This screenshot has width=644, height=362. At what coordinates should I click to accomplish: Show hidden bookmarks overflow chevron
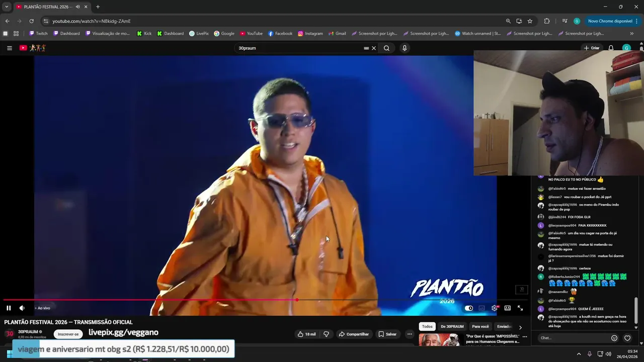pyautogui.click(x=632, y=34)
